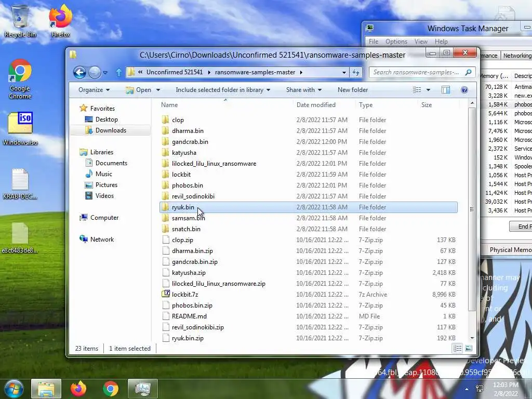
Task: Sort files by Type column
Action: pos(388,105)
